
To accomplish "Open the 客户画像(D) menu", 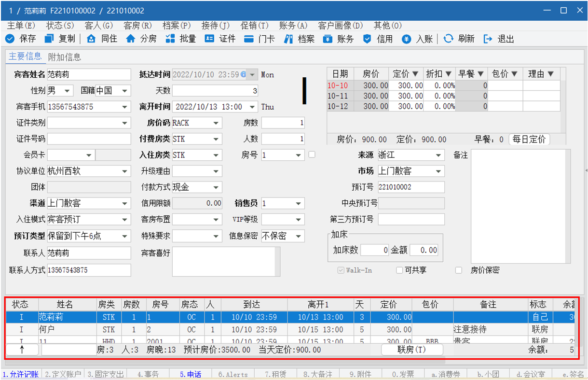I will click(341, 26).
